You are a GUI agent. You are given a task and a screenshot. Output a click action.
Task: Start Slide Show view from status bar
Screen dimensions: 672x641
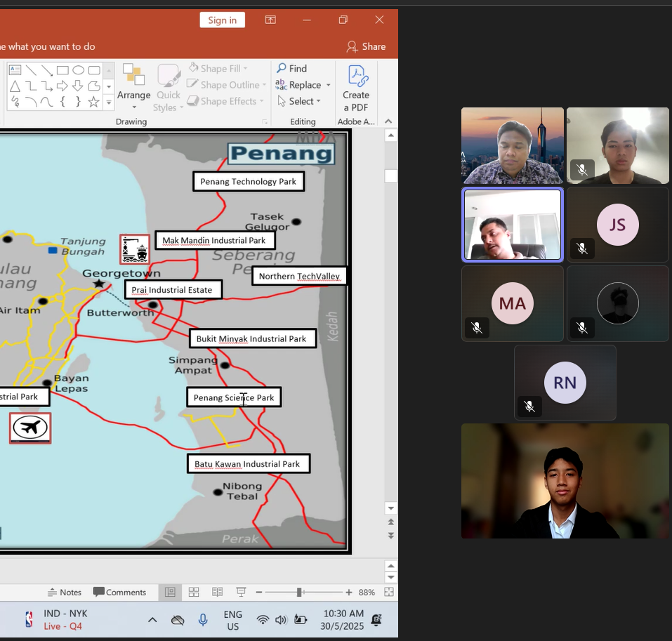[x=242, y=592]
